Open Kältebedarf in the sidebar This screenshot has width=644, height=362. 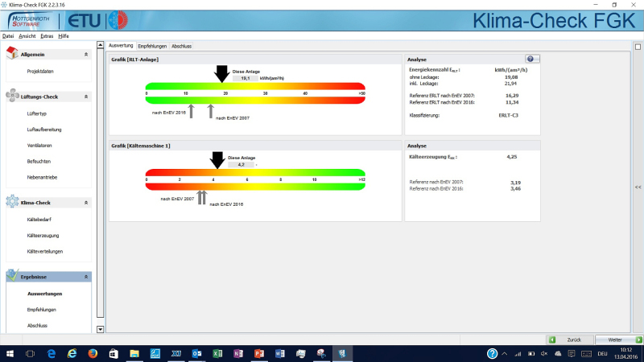tap(39, 220)
